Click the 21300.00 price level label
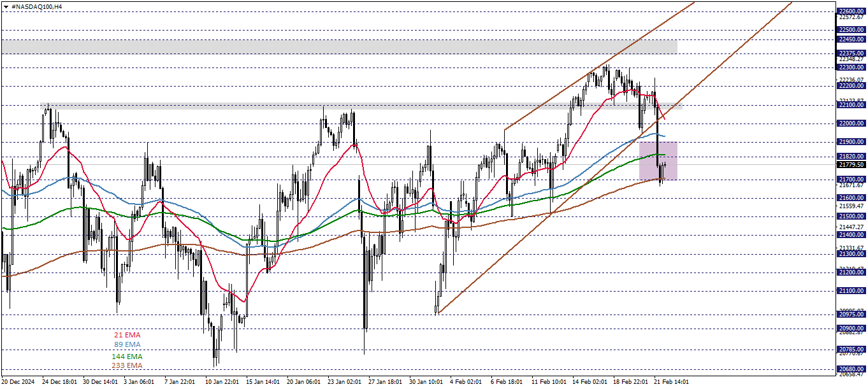 point(851,253)
